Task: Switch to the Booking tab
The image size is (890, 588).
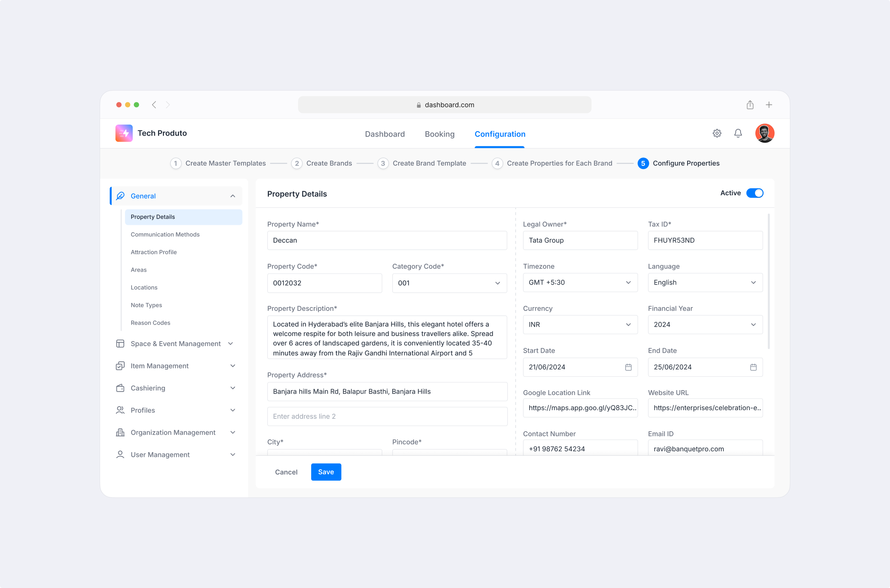Action: click(439, 134)
